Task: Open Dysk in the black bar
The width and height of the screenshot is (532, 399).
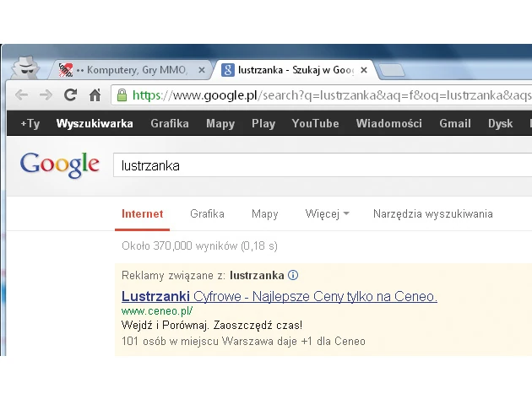Action: tap(501, 123)
